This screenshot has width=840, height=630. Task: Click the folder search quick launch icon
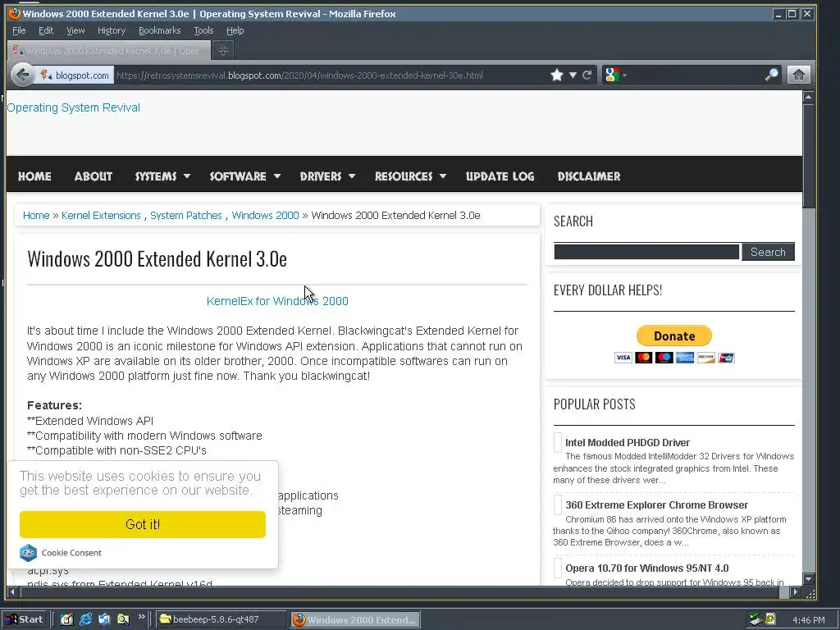click(x=123, y=619)
